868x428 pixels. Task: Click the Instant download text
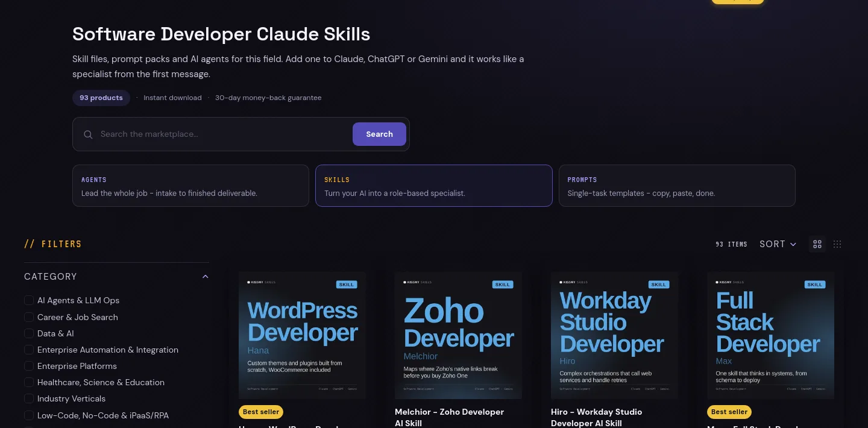[x=172, y=98]
